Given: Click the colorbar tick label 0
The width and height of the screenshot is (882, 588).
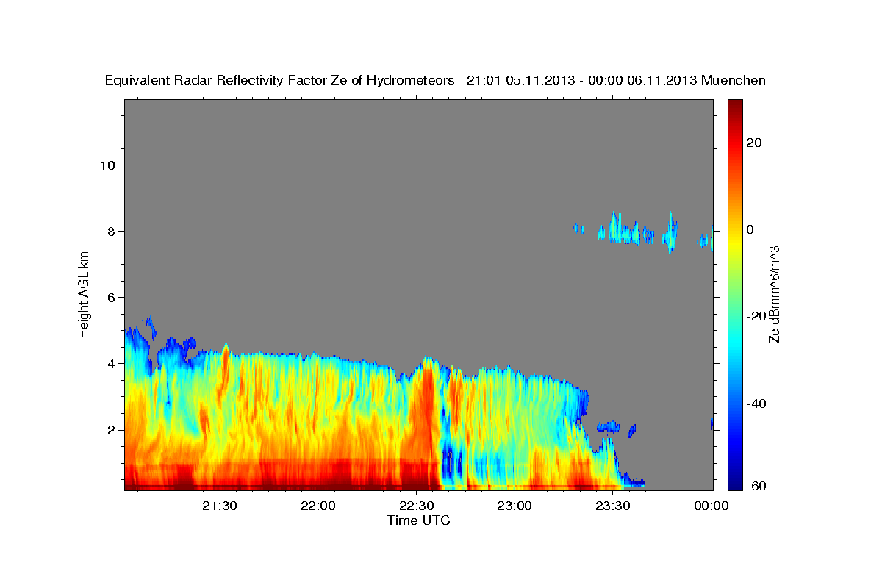Looking at the screenshot, I should [750, 229].
